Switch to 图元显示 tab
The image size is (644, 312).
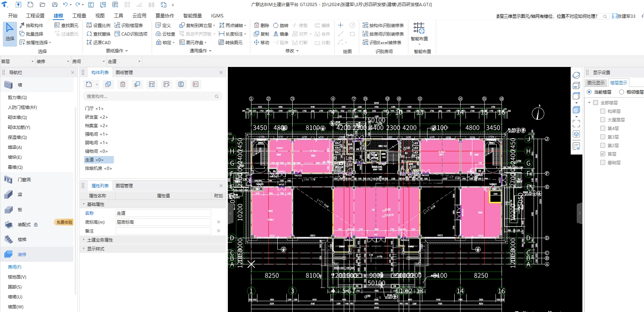(x=596, y=83)
